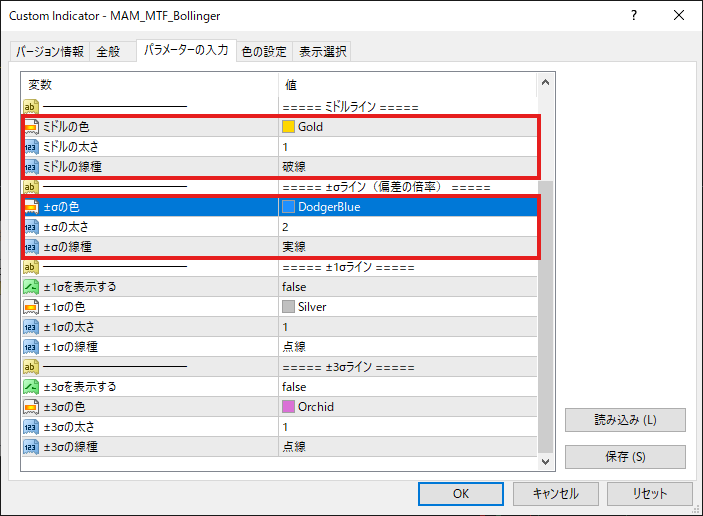Click the 123 icon beside ±1σの線種
This screenshot has width=703, height=516.
coord(31,347)
